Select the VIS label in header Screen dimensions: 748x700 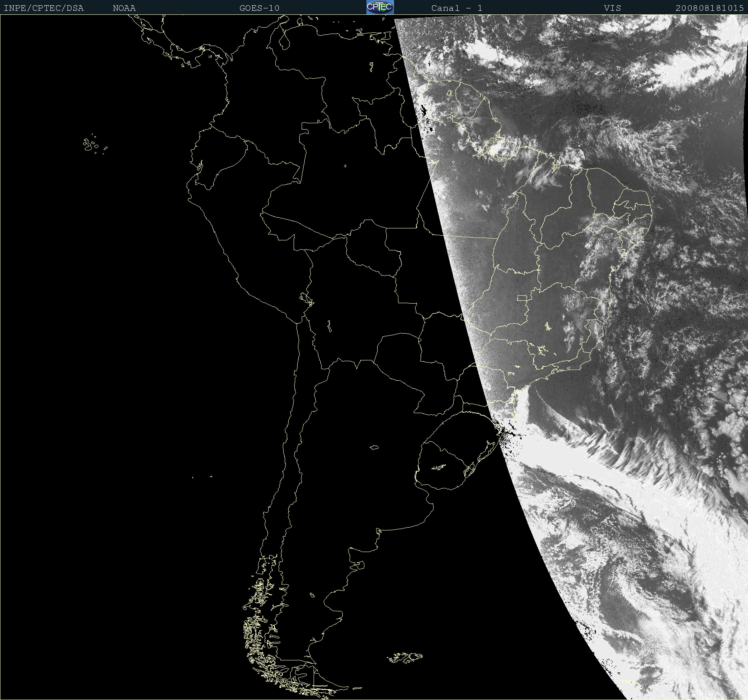[x=612, y=8]
